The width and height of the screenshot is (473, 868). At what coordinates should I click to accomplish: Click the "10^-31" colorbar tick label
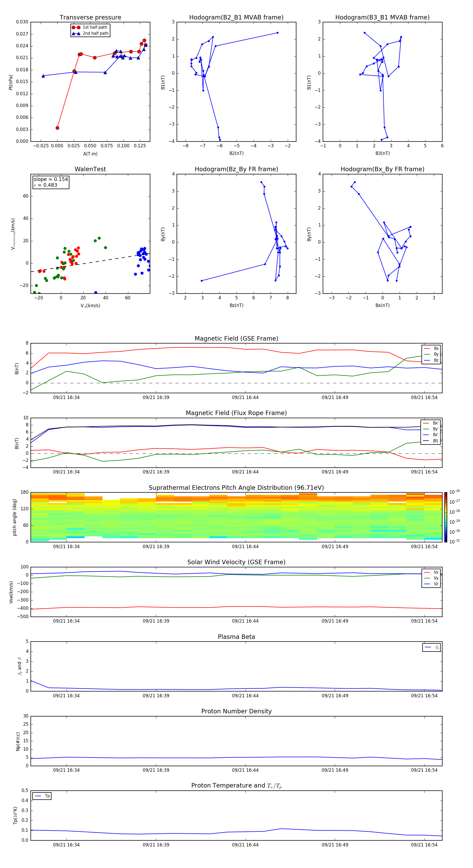click(455, 542)
